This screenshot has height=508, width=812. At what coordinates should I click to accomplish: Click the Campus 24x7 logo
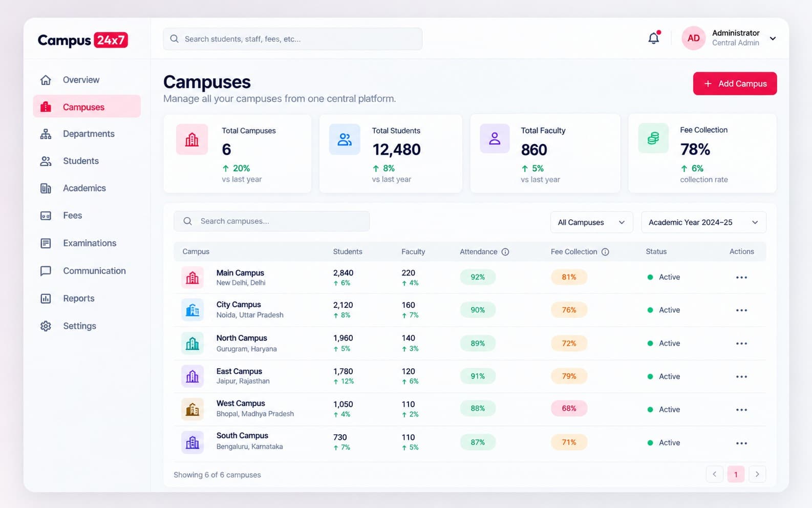point(83,40)
